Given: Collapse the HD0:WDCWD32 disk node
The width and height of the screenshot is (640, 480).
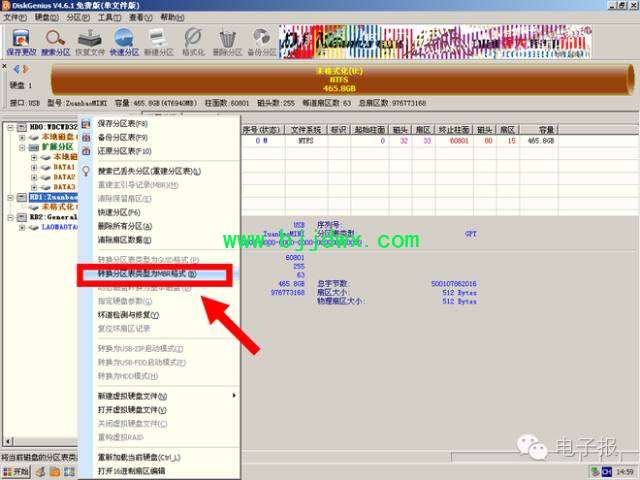Looking at the screenshot, I should pyautogui.click(x=10, y=127).
